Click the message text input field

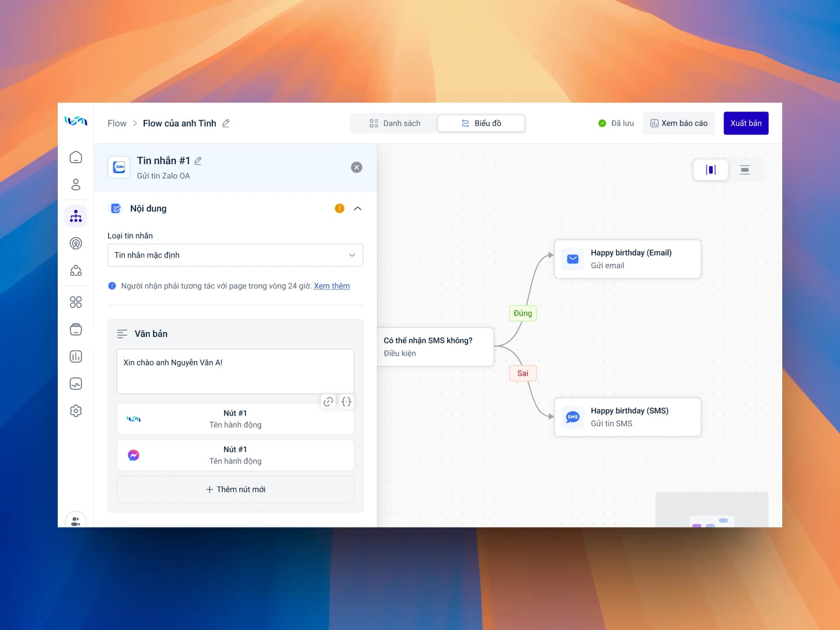[x=235, y=371]
